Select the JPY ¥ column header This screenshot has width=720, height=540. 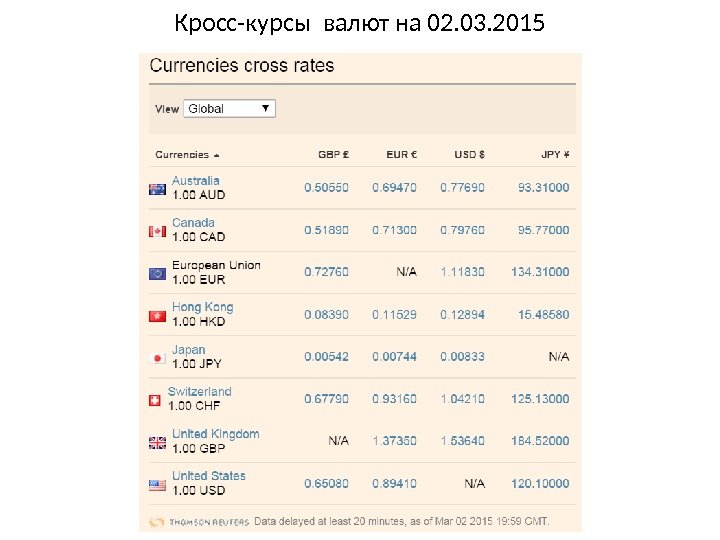(x=555, y=155)
